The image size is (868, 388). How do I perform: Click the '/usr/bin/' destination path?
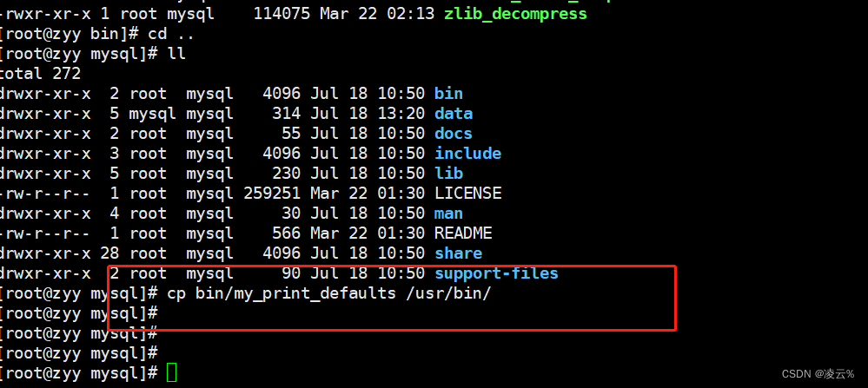448,293
